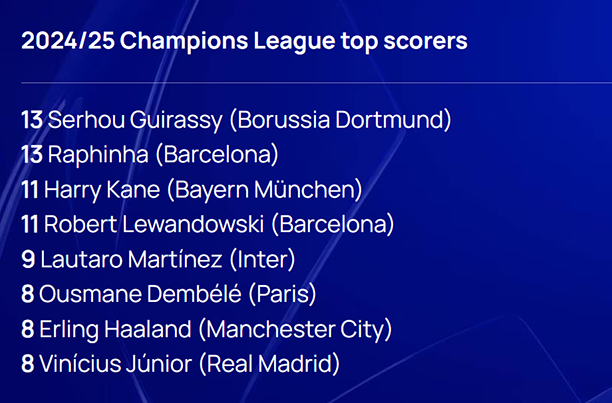Image resolution: width=612 pixels, height=403 pixels.
Task: Click Barcelona next to Lewandowski
Action: (x=333, y=225)
